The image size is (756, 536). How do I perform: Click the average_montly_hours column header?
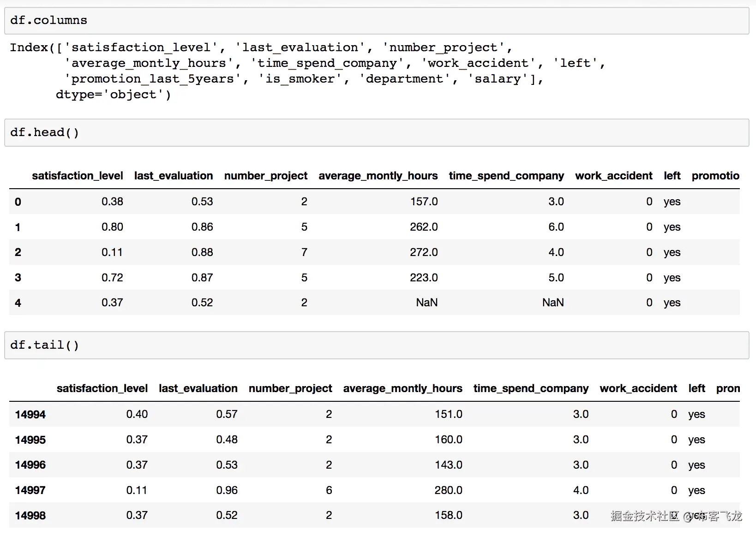pos(378,176)
